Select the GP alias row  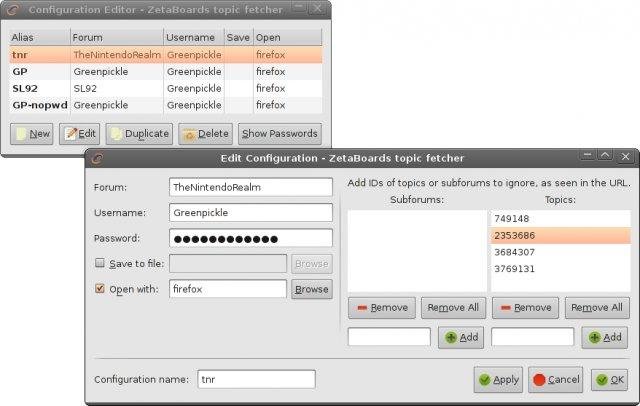pos(166,71)
